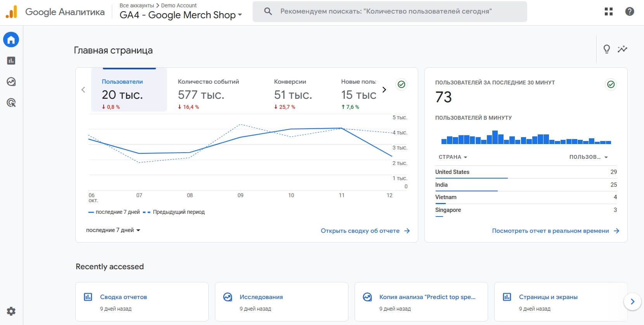Click the 'последние 7 дней' legend entry

[114, 212]
